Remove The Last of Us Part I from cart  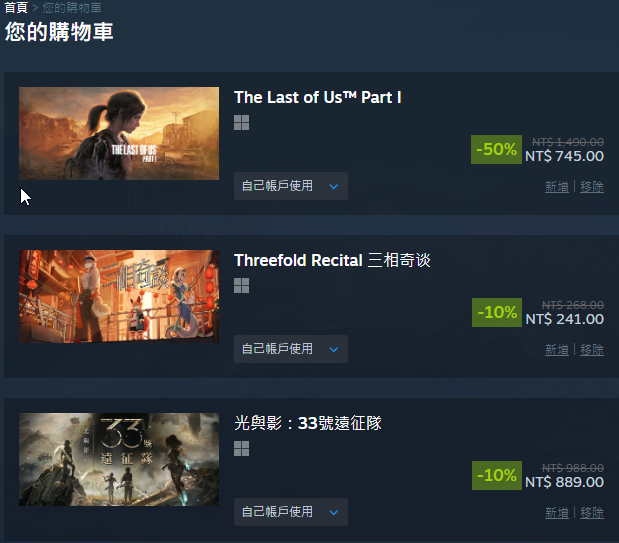592,186
